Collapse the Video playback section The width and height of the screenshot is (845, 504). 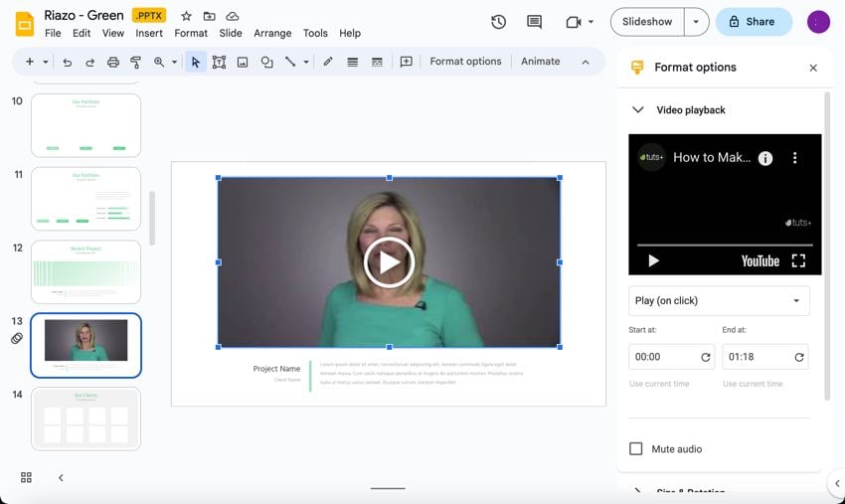638,110
